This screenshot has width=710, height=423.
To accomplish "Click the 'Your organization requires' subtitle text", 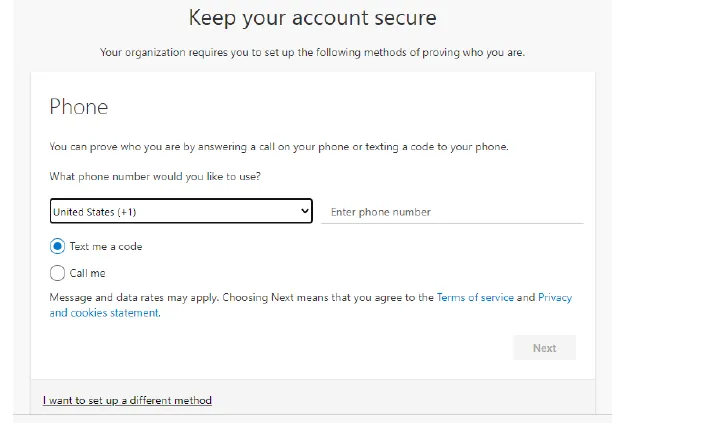I will click(x=312, y=52).
